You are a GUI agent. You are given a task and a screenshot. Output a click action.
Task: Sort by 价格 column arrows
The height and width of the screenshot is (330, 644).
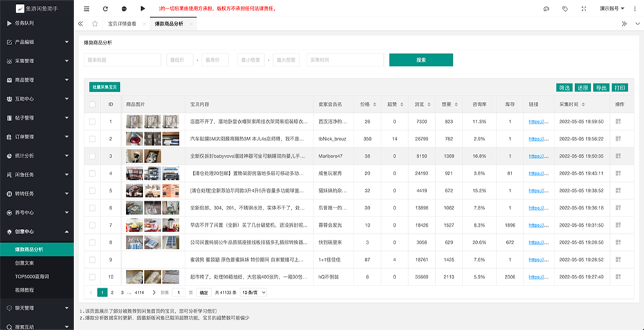[374, 104]
